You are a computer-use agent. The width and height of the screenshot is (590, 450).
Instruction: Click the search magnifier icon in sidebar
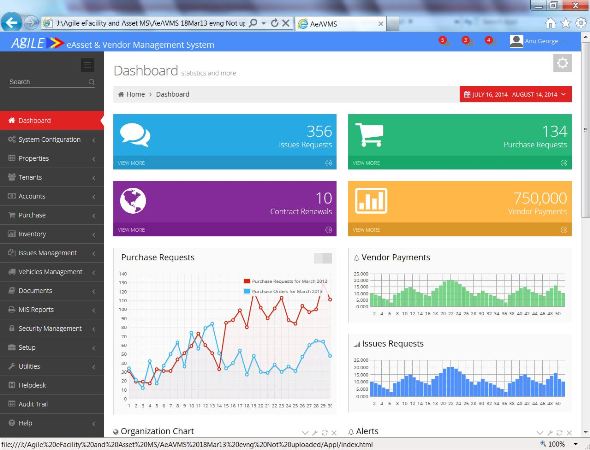click(91, 82)
